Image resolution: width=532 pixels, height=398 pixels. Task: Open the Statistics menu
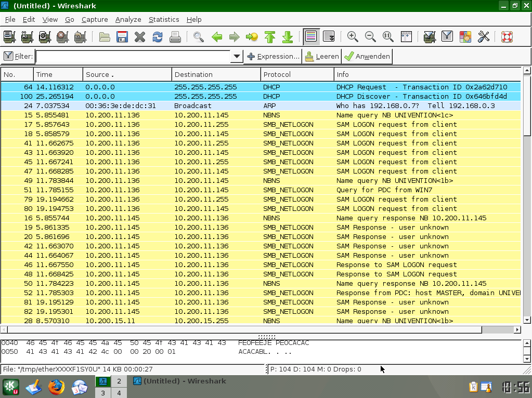pyautogui.click(x=163, y=20)
